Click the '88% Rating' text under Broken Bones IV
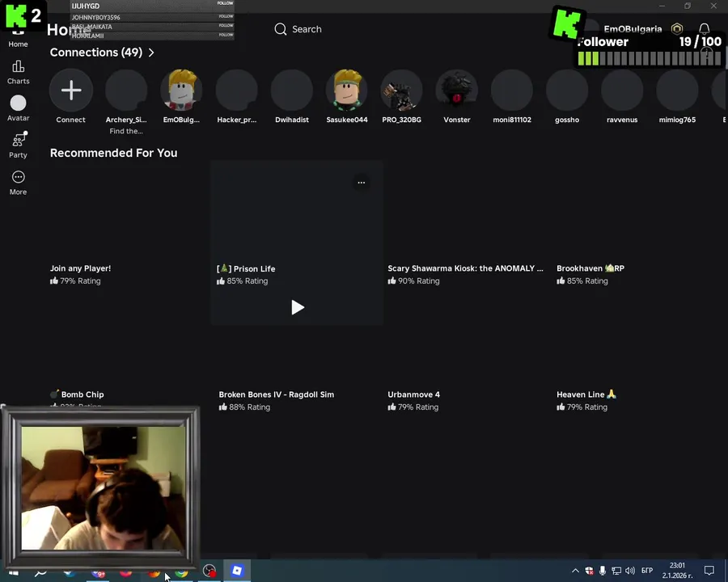Screen dimensions: 728x582 (249, 407)
